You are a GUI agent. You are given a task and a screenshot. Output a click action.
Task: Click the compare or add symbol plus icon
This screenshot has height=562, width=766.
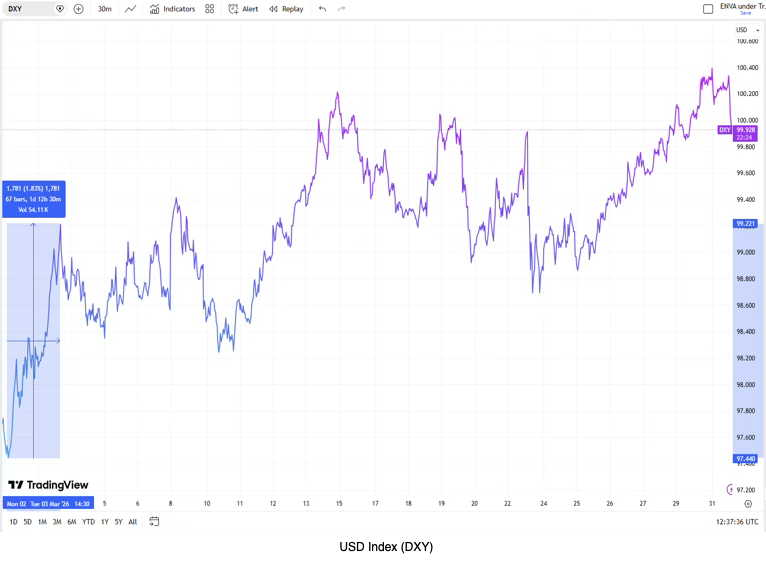coord(79,9)
